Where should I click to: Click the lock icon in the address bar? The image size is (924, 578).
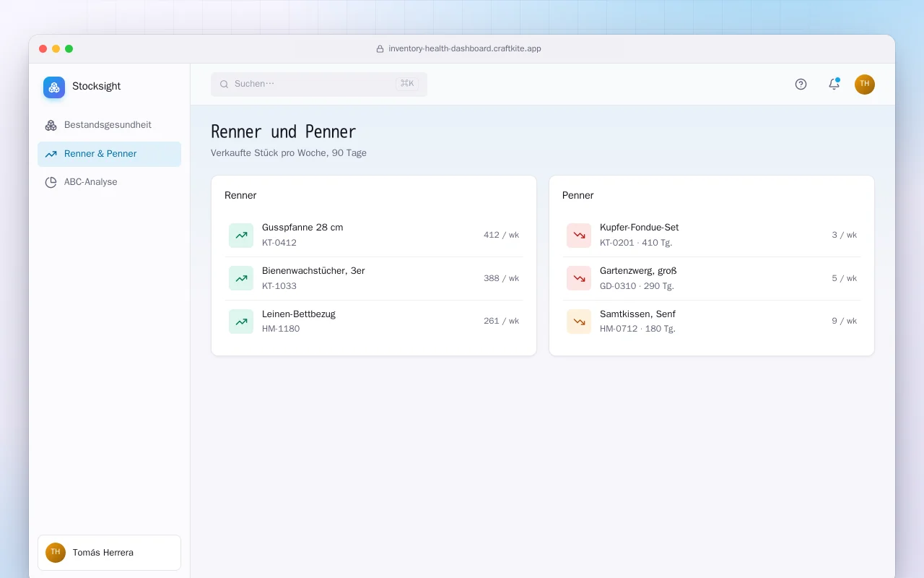click(380, 48)
